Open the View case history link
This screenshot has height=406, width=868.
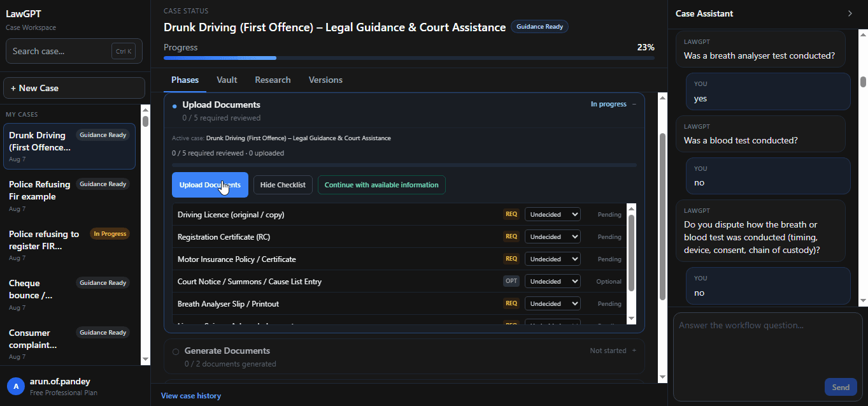click(x=191, y=396)
